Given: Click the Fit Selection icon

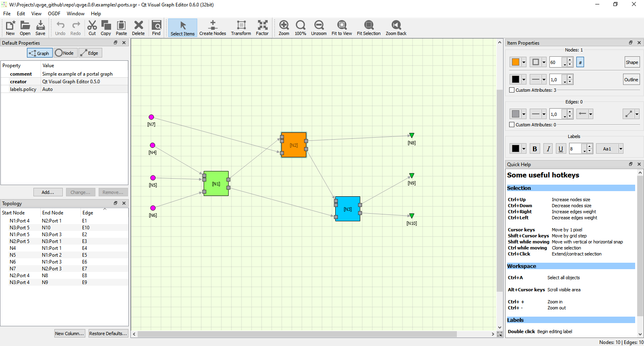Looking at the screenshot, I should 368,28.
